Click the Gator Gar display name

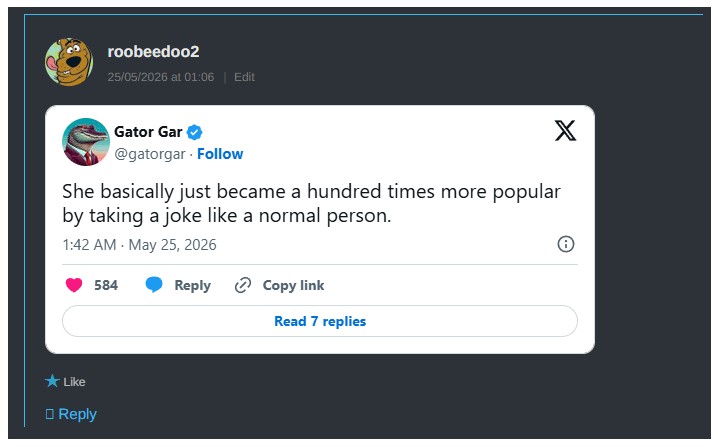[x=148, y=132]
